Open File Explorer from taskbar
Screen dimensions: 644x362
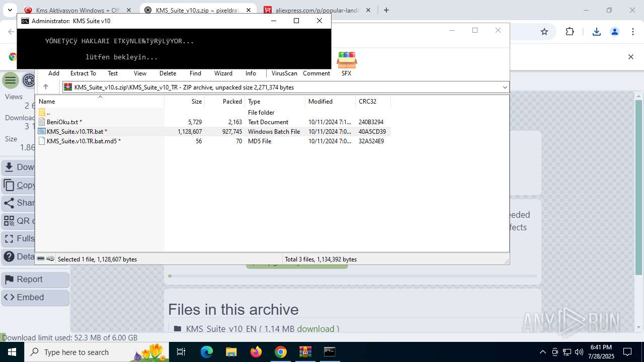(x=231, y=352)
